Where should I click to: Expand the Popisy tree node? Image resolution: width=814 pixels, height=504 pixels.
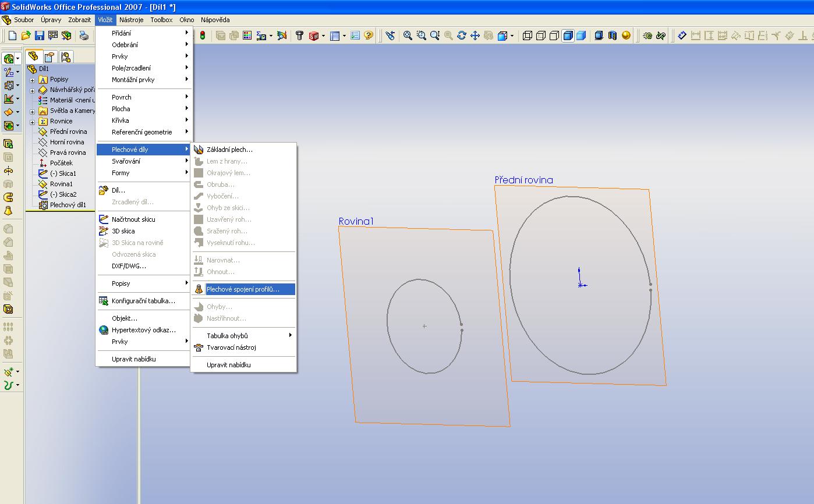click(33, 80)
